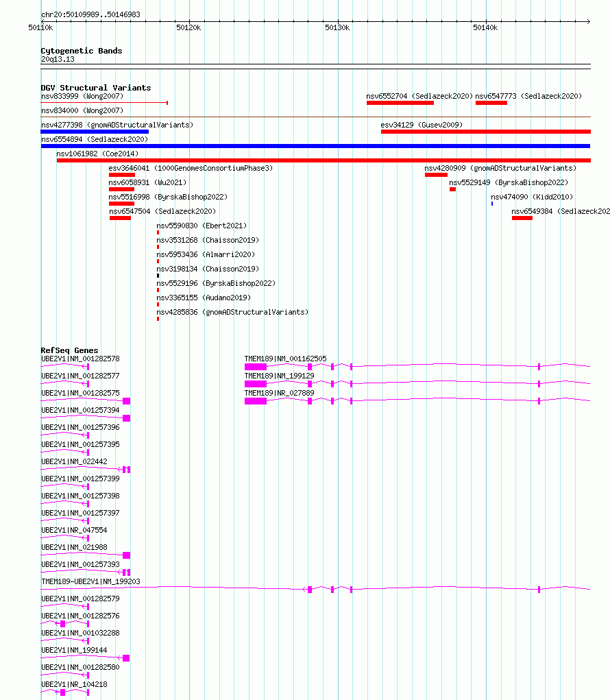Select nsv5529196 (ByrskaBishop2022) variant
Viewport: 610px width, 700px height.
click(216, 283)
